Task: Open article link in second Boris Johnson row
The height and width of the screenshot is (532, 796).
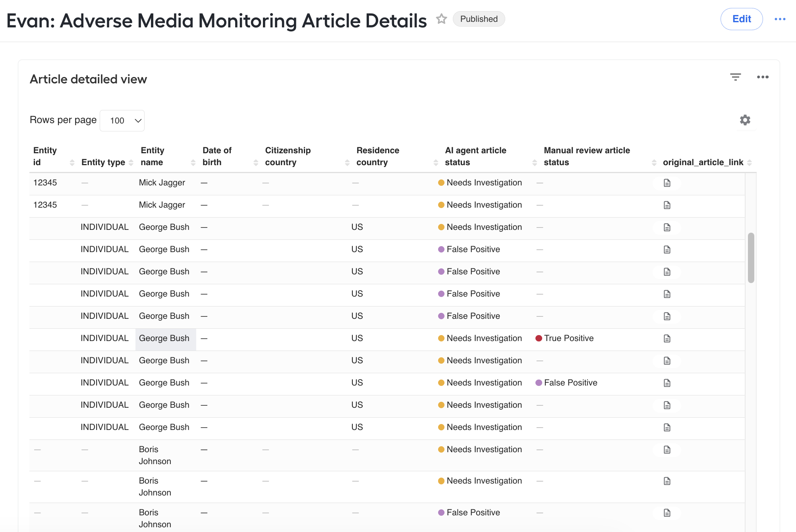Action: 667,481
